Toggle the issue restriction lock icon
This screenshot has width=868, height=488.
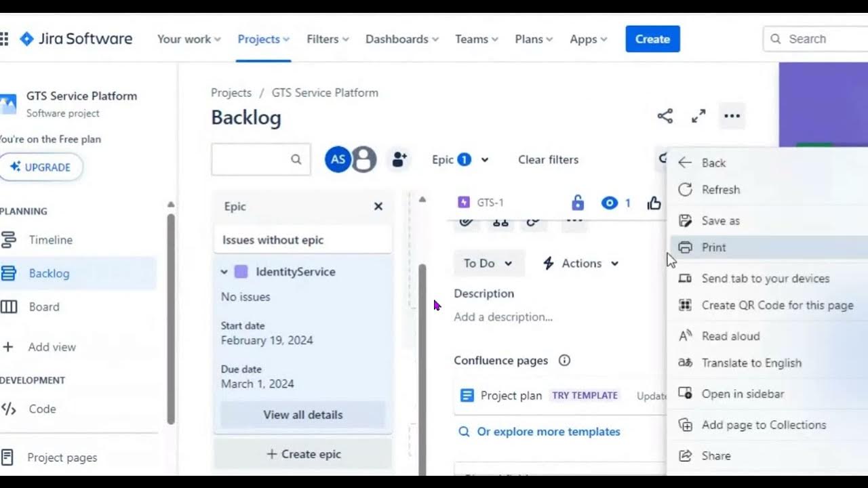[x=578, y=202]
